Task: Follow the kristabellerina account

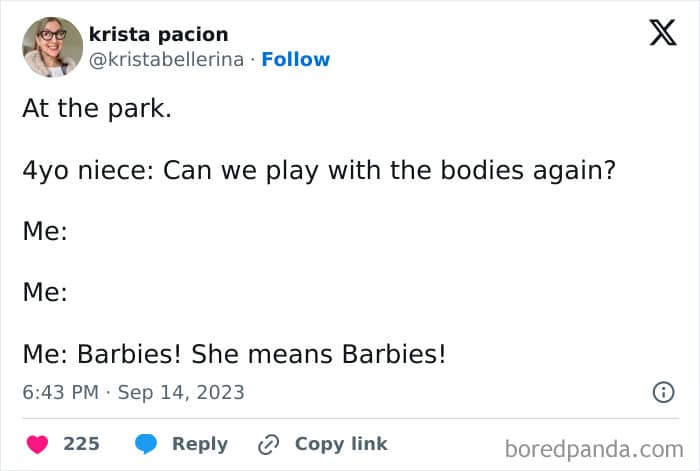Action: click(x=295, y=60)
